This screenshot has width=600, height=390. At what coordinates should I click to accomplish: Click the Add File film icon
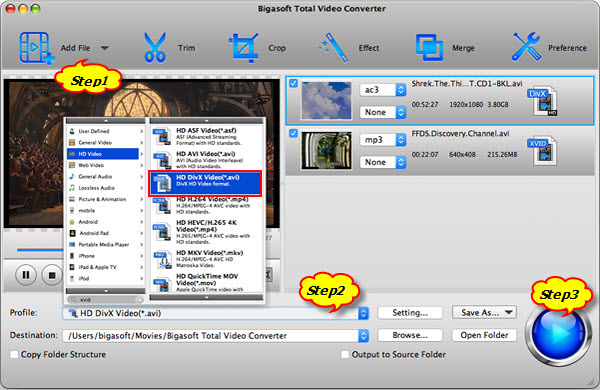point(36,48)
